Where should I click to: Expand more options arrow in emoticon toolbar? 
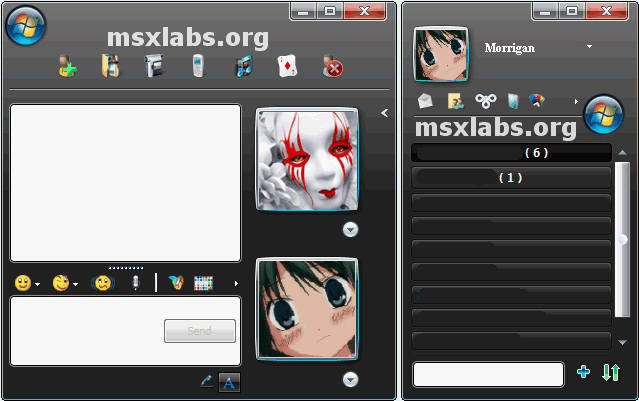236,283
